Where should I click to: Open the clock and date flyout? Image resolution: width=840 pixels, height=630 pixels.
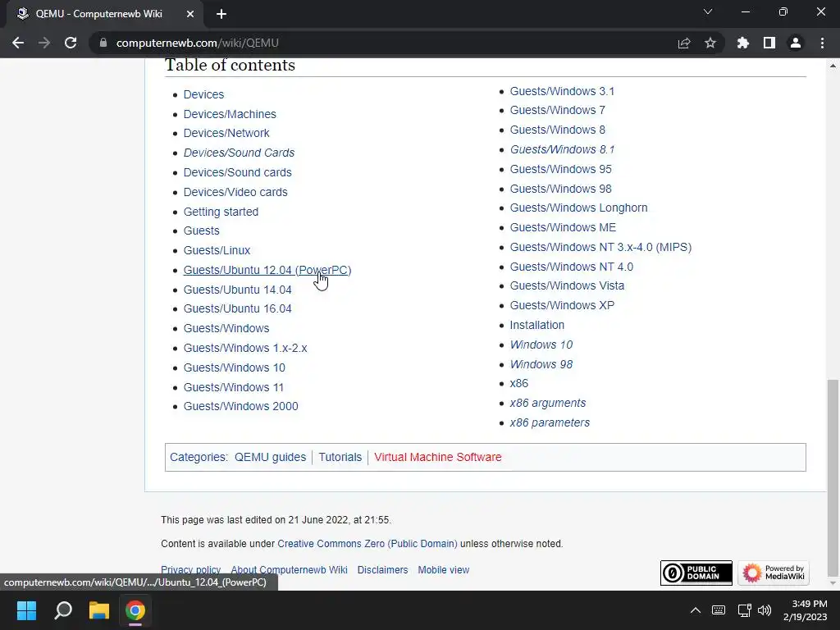pyautogui.click(x=806, y=610)
